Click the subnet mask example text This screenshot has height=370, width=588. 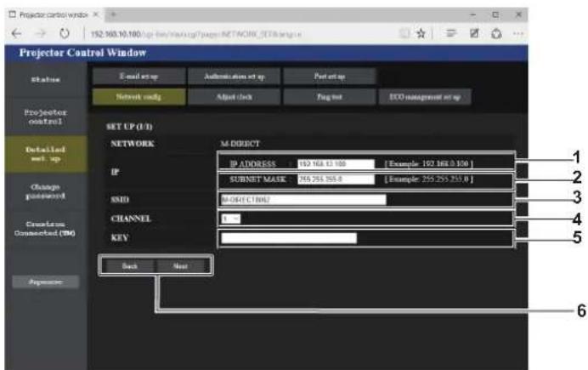pos(428,179)
